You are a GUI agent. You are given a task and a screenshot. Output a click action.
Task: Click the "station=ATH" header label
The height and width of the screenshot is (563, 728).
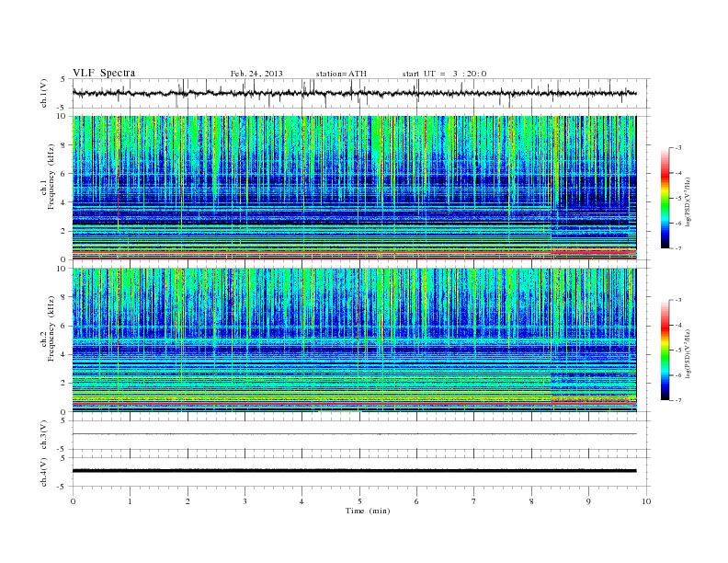341,74
